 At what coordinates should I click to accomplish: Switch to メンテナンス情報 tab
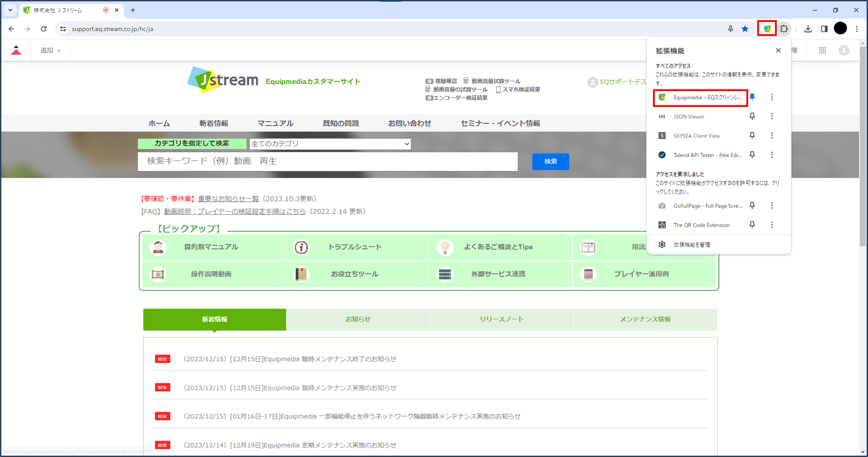point(645,319)
